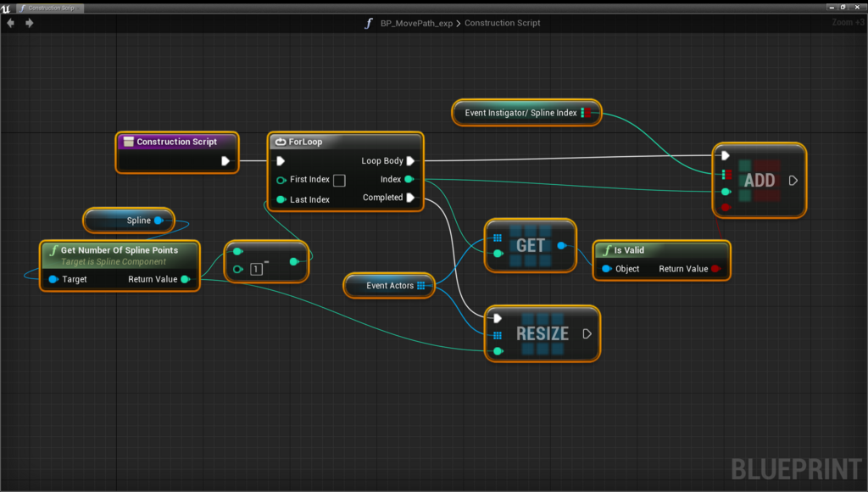Click the Target pin on Get Number Of Spline Points
868x492 pixels.
tap(53, 279)
